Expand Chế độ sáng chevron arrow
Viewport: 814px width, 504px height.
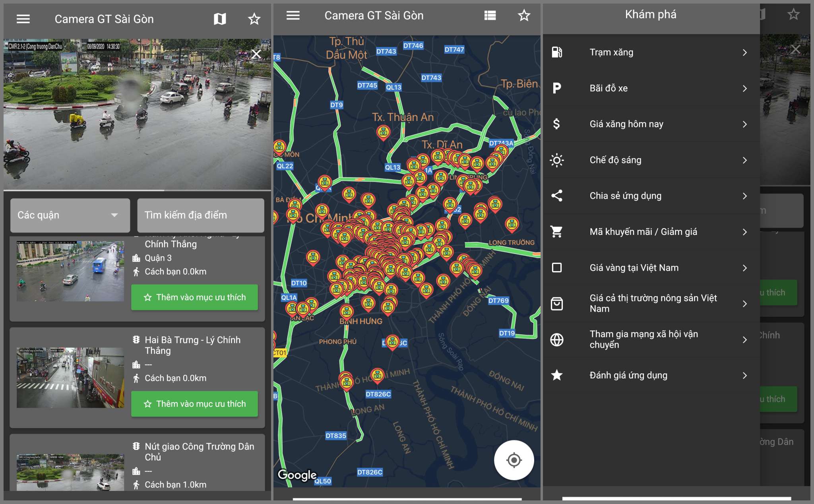click(x=745, y=160)
